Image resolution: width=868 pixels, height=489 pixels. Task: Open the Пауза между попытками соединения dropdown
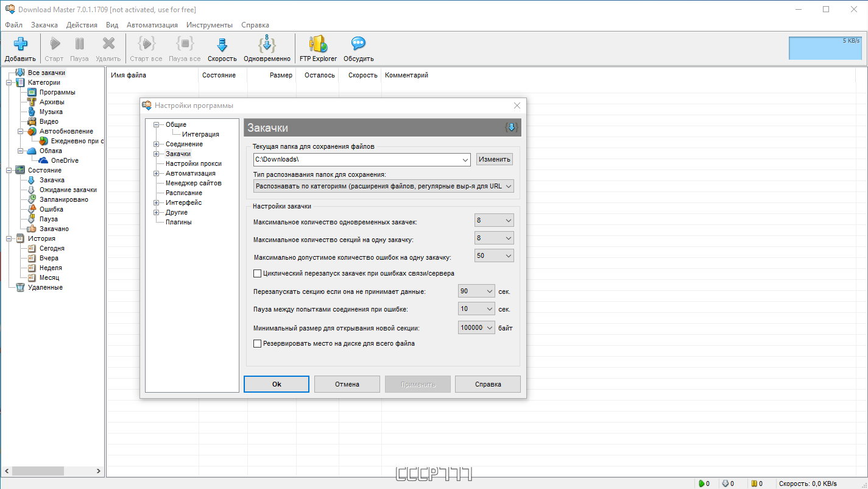click(x=476, y=309)
